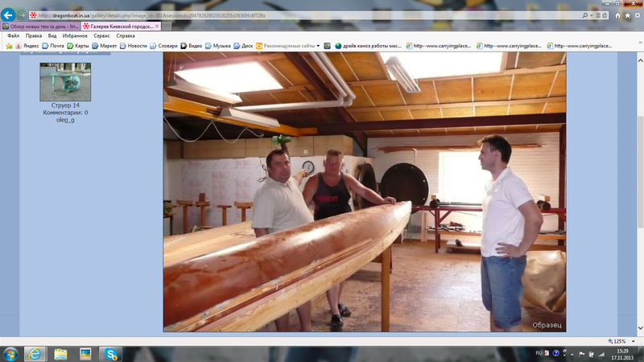Click the page scrollbar down arrow
Viewport: 644px width, 362px height.
click(x=640, y=328)
